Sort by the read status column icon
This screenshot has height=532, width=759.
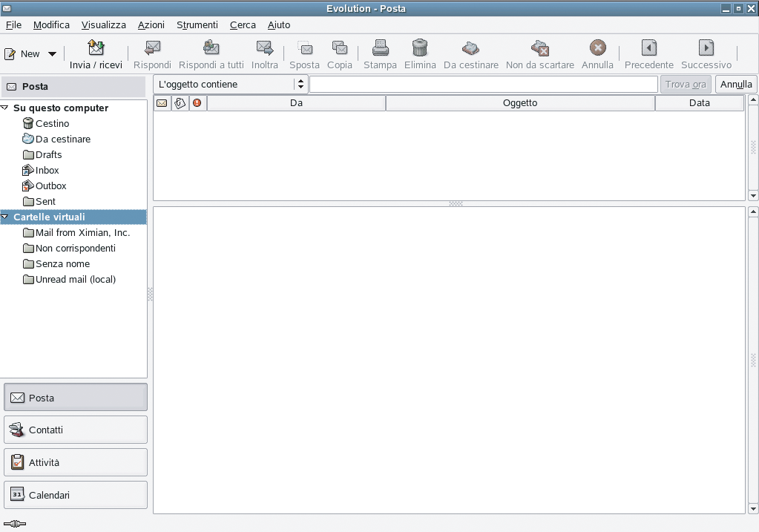[162, 103]
